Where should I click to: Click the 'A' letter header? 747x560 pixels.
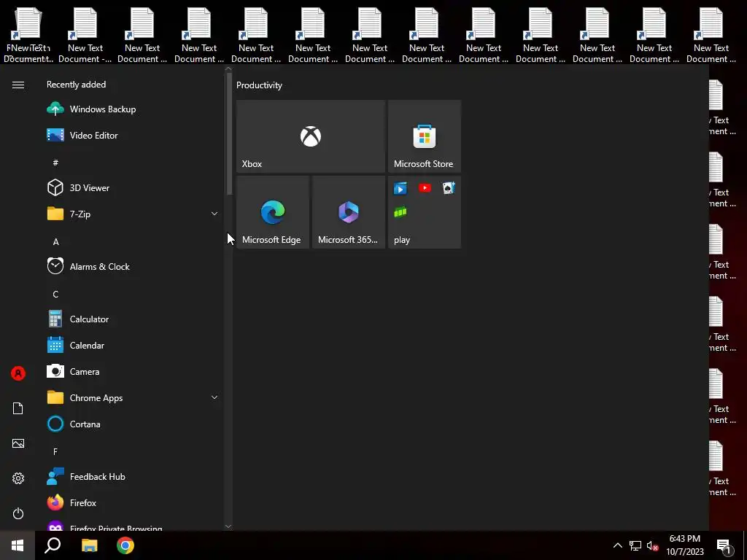[x=55, y=242]
